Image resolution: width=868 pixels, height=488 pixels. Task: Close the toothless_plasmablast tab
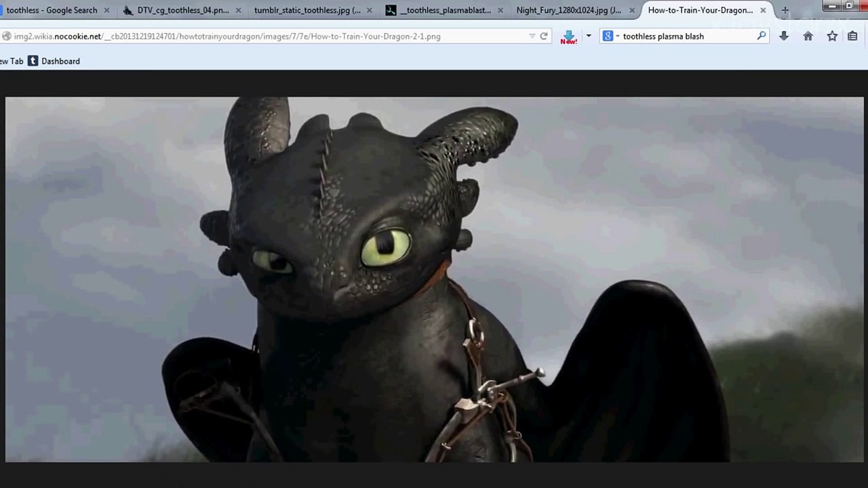coord(500,10)
